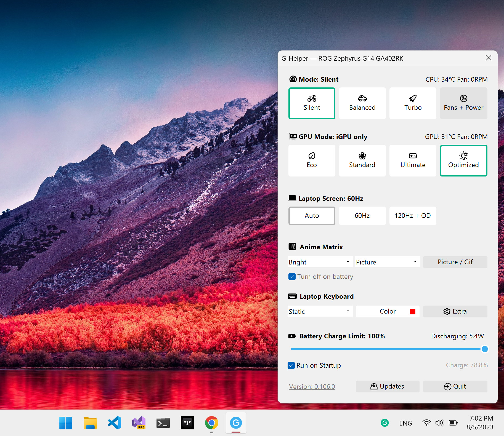Click the fan icon on Fans + Power
This screenshot has height=436, width=504.
464,98
